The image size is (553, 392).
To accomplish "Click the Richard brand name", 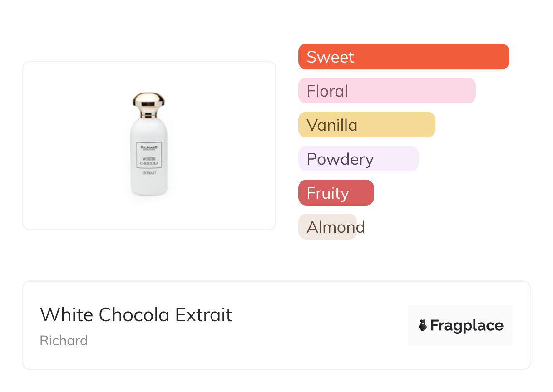I will pos(64,341).
